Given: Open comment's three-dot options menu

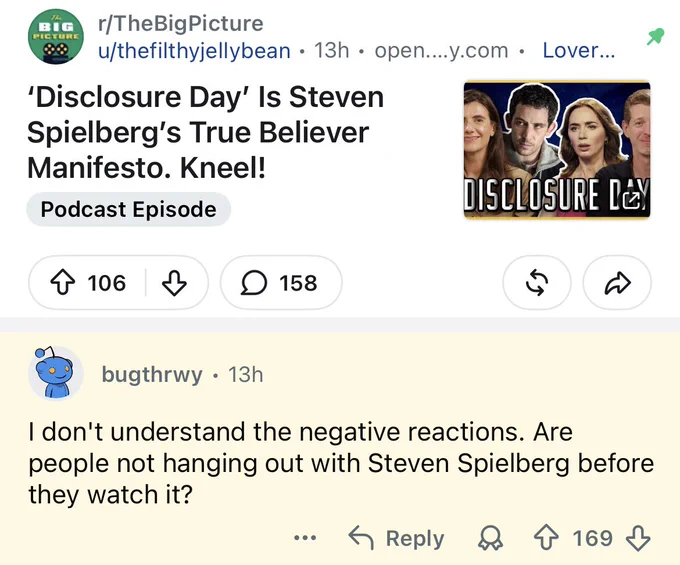Looking at the screenshot, I should [305, 538].
